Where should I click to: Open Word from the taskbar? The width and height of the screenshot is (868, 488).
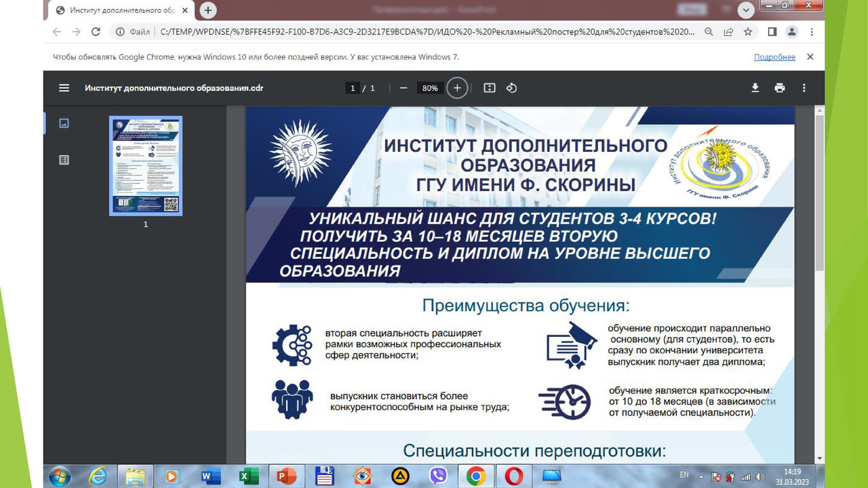[x=210, y=477]
